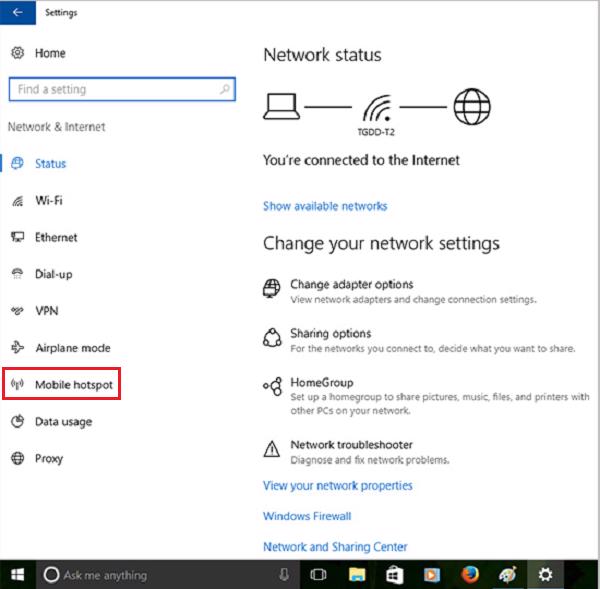Go to Ethernet settings
Image resolution: width=600 pixels, height=589 pixels.
[x=55, y=238]
